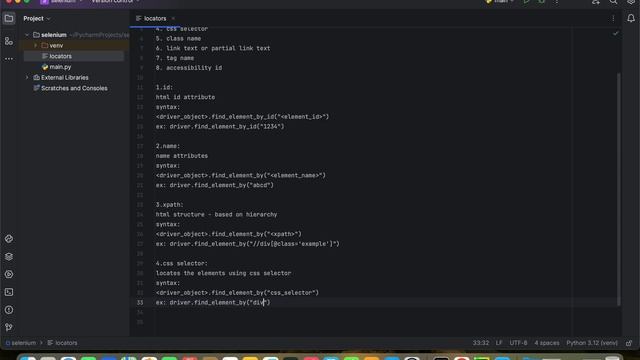This screenshot has width=640, height=360.
Task: Change the 4 spaces indent setting
Action: [x=547, y=343]
